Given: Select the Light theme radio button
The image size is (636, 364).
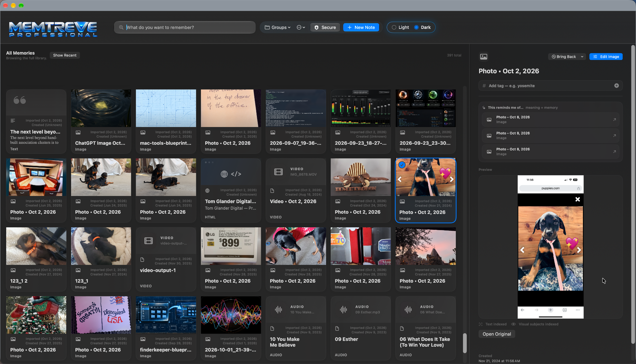Looking at the screenshot, I should pos(394,27).
